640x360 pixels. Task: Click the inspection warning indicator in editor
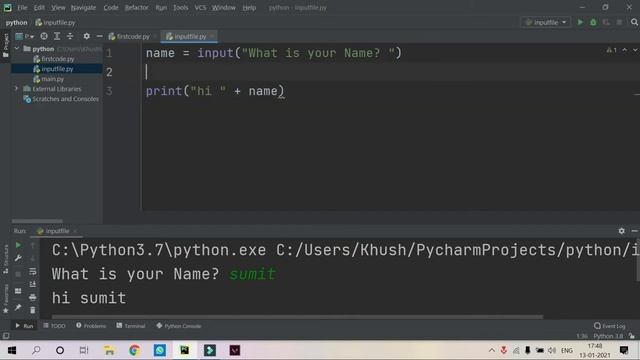611,50
